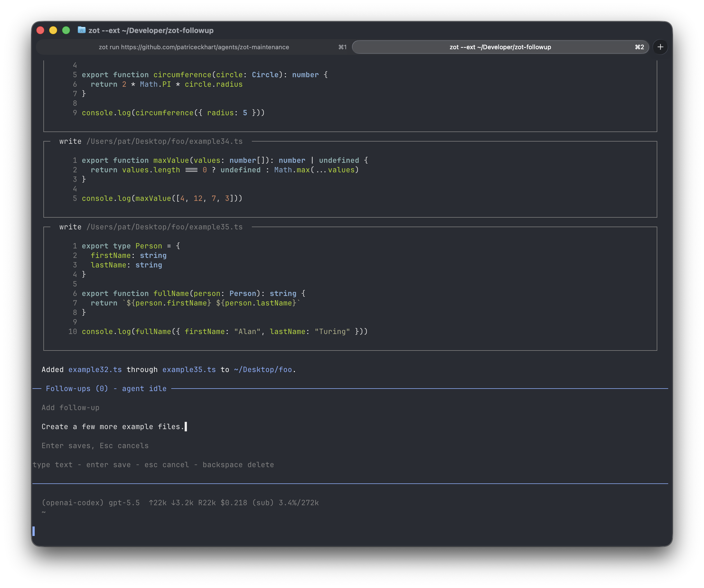Viewport: 704px width, 588px height.
Task: Click the window title zot --ext text
Action: (151, 30)
